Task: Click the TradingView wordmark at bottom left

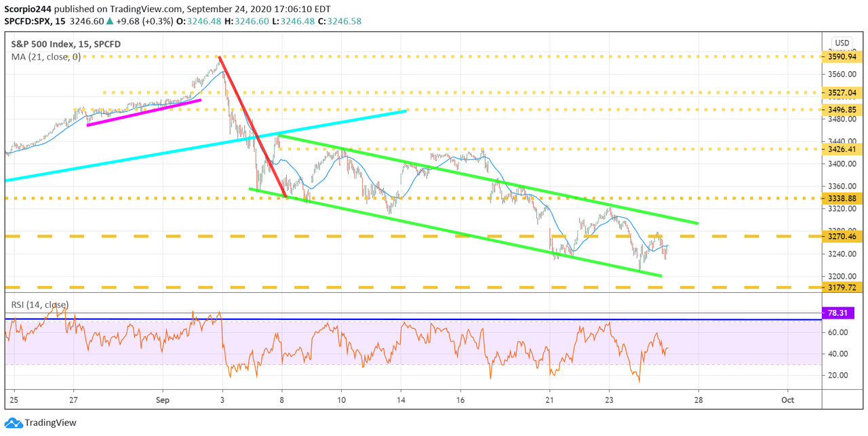Action: point(50,423)
